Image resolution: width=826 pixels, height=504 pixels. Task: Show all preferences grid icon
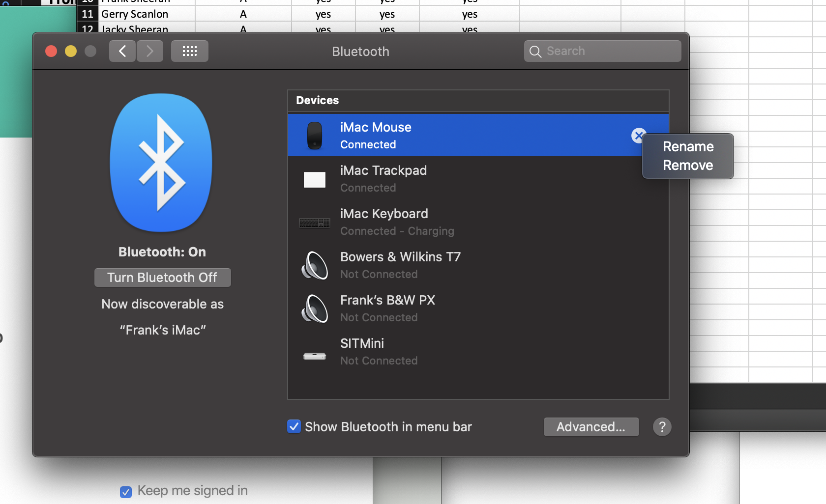click(x=190, y=51)
